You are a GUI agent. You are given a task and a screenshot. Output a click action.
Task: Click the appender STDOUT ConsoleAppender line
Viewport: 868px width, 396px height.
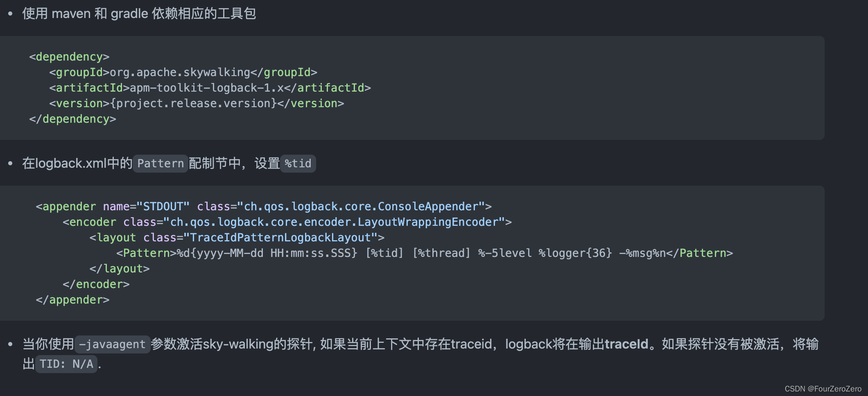pyautogui.click(x=264, y=207)
